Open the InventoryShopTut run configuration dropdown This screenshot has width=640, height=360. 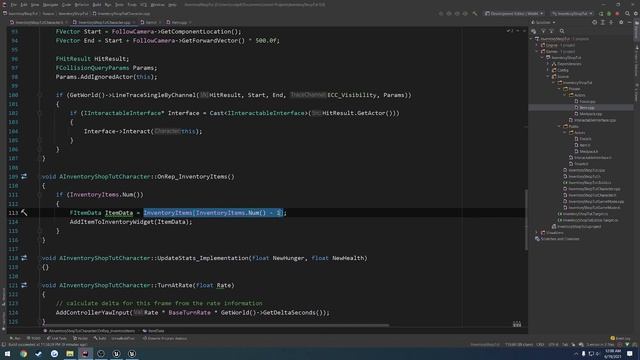coord(571,13)
